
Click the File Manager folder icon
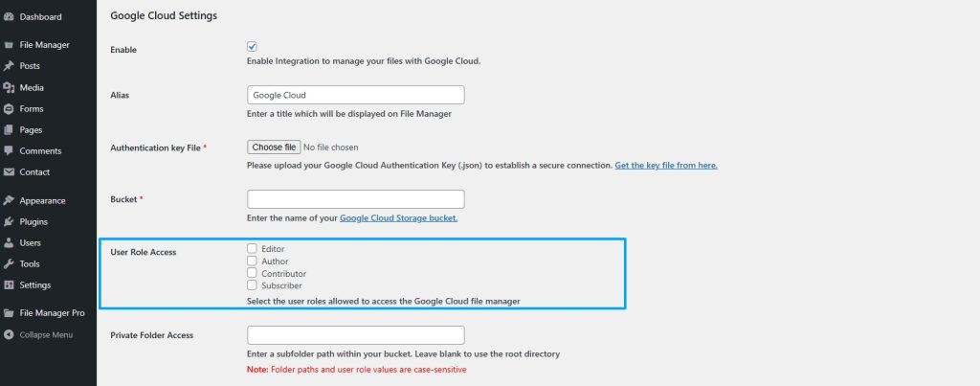click(8, 45)
